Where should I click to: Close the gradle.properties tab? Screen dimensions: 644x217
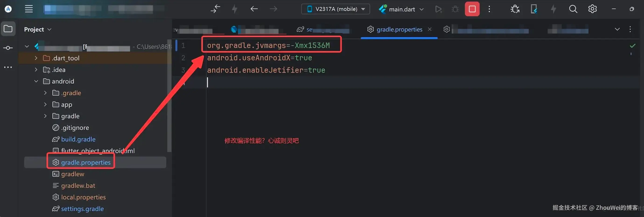pyautogui.click(x=430, y=29)
